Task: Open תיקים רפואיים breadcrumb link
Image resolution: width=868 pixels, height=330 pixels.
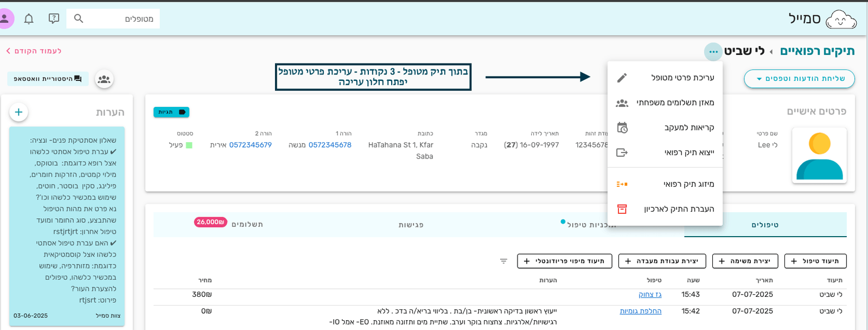Action: click(817, 51)
